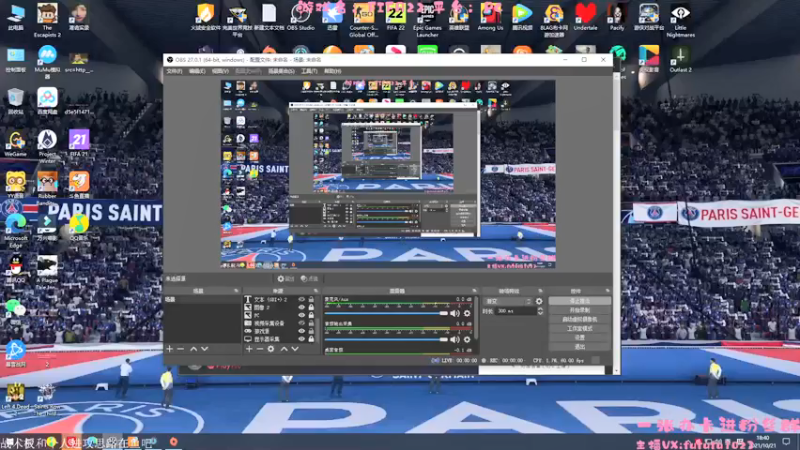Toggle lock on 图像 2 source

pos(311,307)
